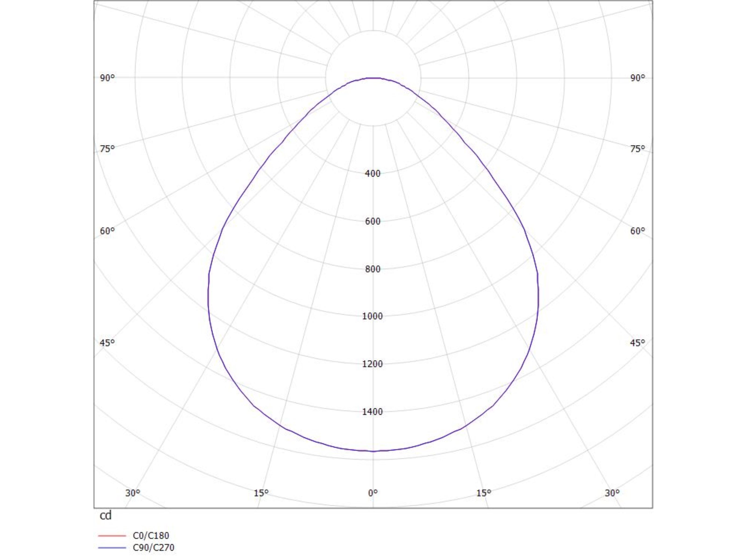Select the 800 intensity ring label
The width and height of the screenshot is (747, 560).
click(x=373, y=269)
